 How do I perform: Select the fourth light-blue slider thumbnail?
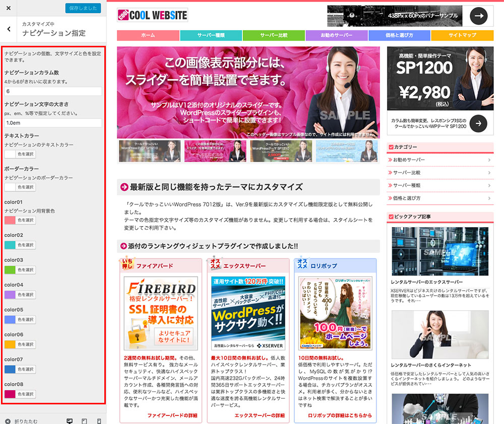pos(347,151)
